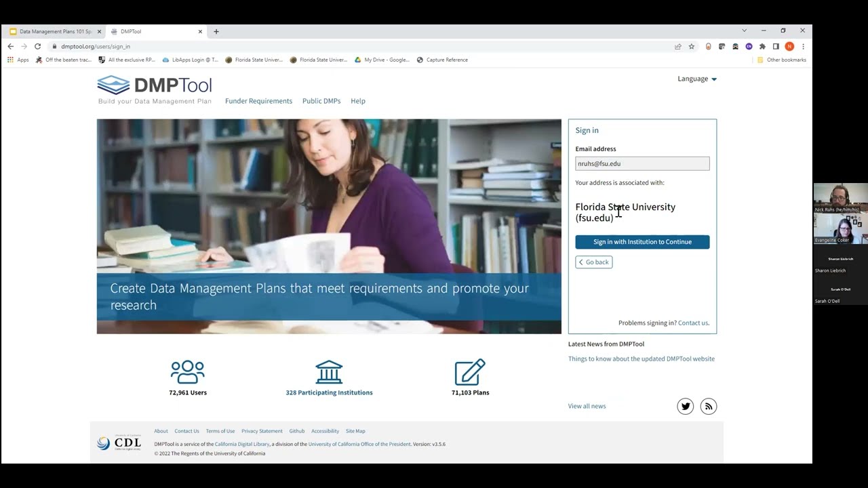868x488 pixels.
Task: Open Funder Requirements menu item
Action: [x=258, y=101]
